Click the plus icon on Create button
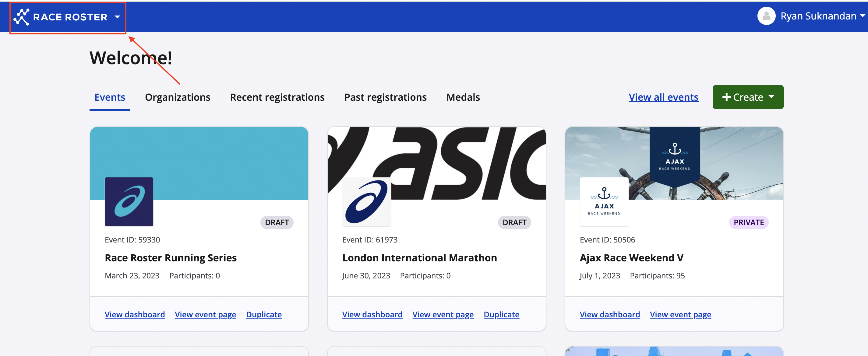 (726, 97)
